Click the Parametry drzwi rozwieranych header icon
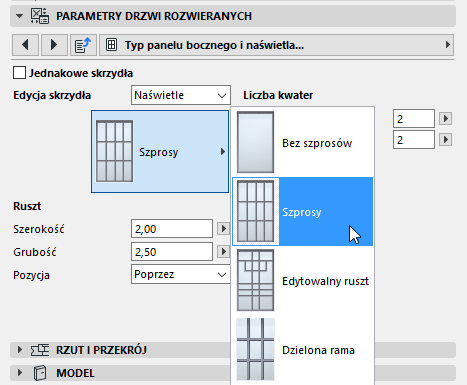Viewport: 467px width, 385px height. [40, 16]
